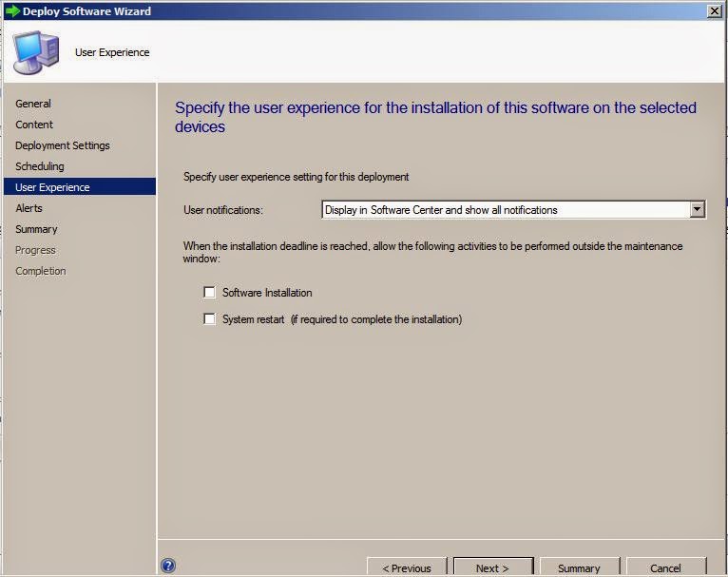Click the blue help question mark icon
The height and width of the screenshot is (577, 728).
click(x=168, y=566)
